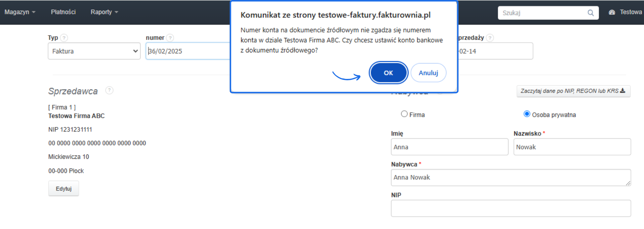Open the Płatności menu
This screenshot has height=229, width=644.
[x=63, y=11]
